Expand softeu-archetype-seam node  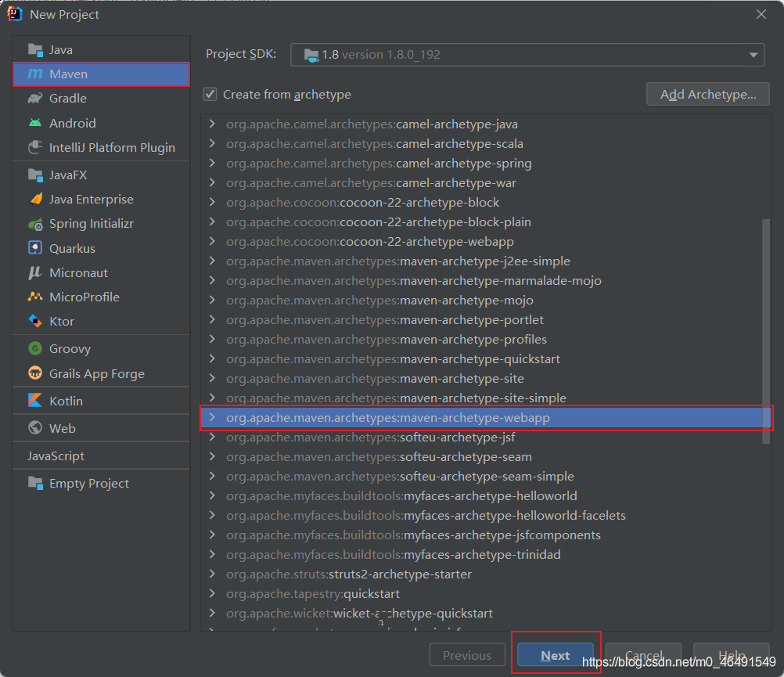tap(213, 456)
